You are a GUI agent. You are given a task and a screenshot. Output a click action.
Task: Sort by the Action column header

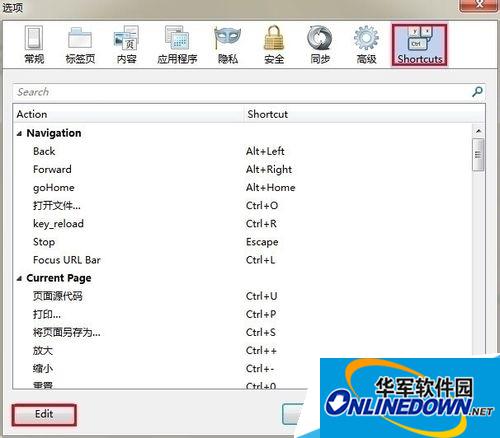click(x=128, y=114)
